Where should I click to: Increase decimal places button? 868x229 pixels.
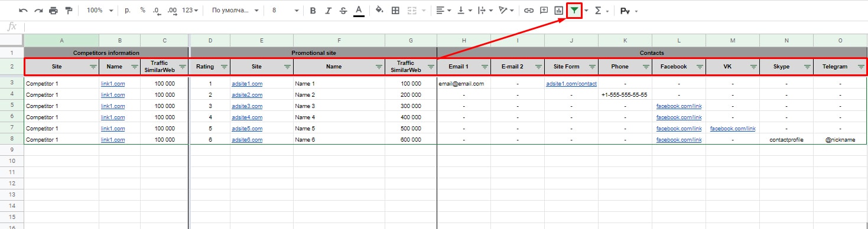[172, 11]
